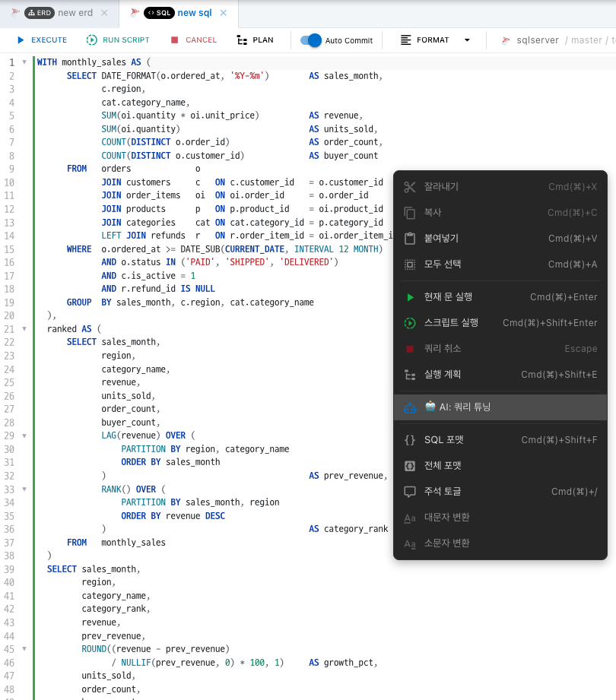Select AI: 쿼리 튜닝 menu entry
This screenshot has width=616, height=700.
500,407
